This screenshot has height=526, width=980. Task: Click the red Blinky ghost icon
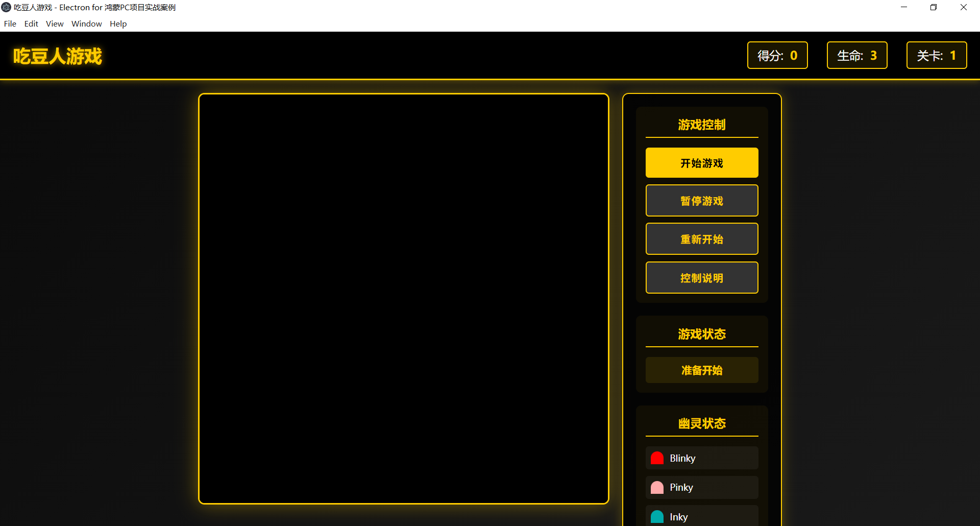coord(657,458)
